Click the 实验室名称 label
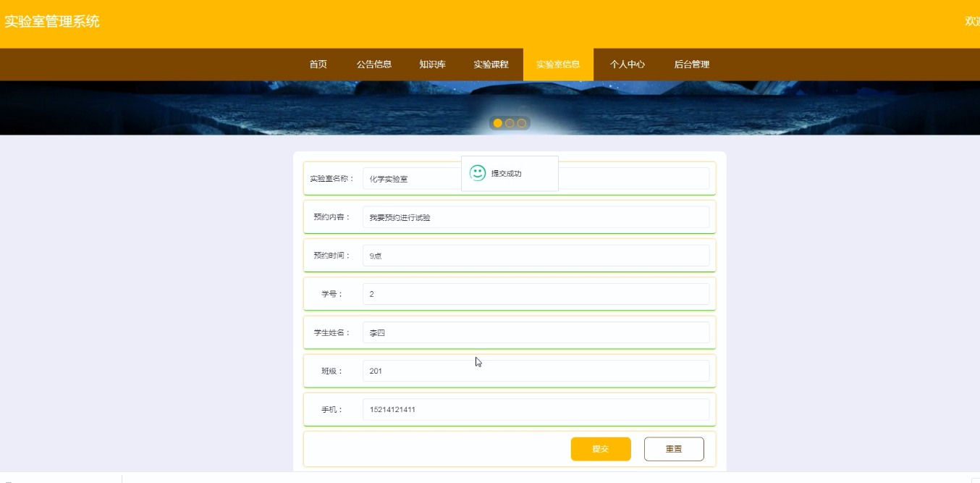 click(332, 178)
